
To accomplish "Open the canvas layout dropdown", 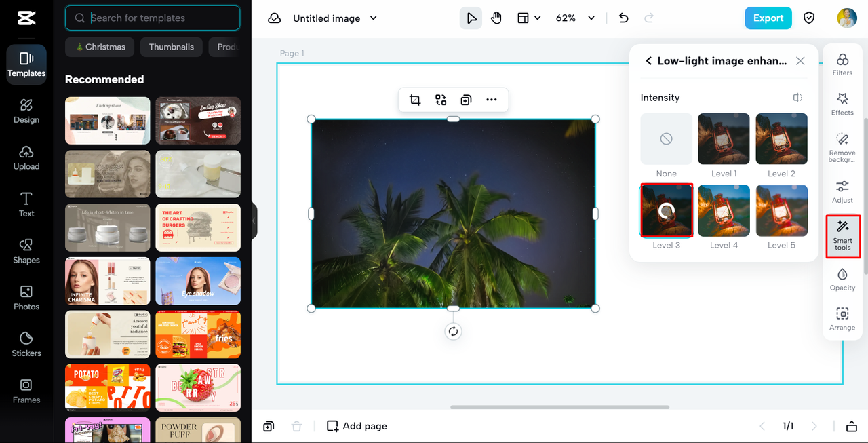I will point(529,18).
